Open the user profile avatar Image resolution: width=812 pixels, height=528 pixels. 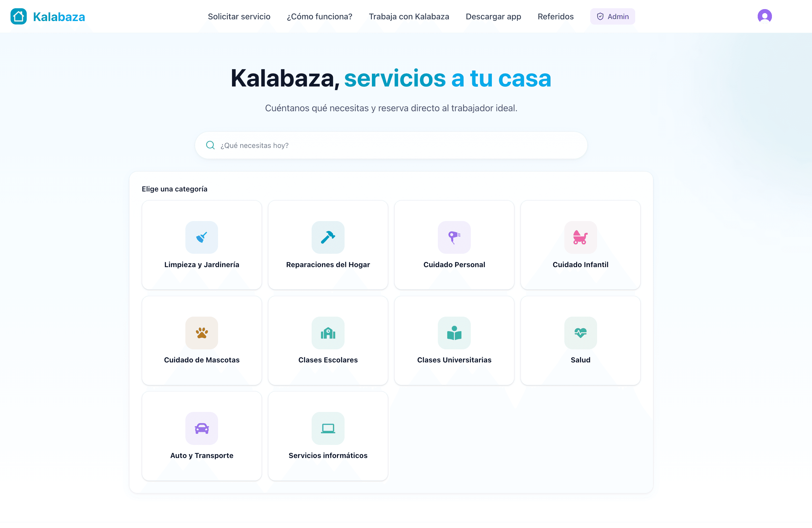tap(765, 16)
